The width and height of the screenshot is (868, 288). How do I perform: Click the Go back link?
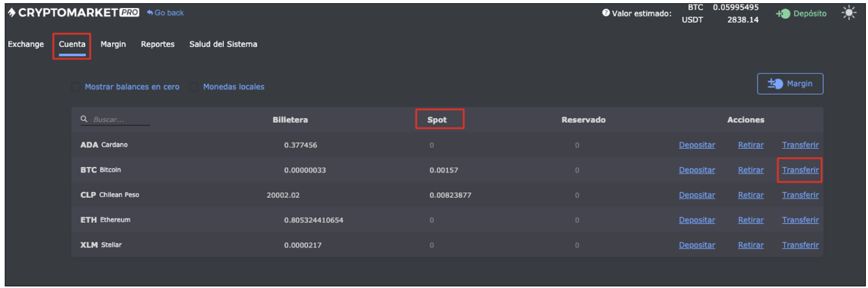pos(165,13)
